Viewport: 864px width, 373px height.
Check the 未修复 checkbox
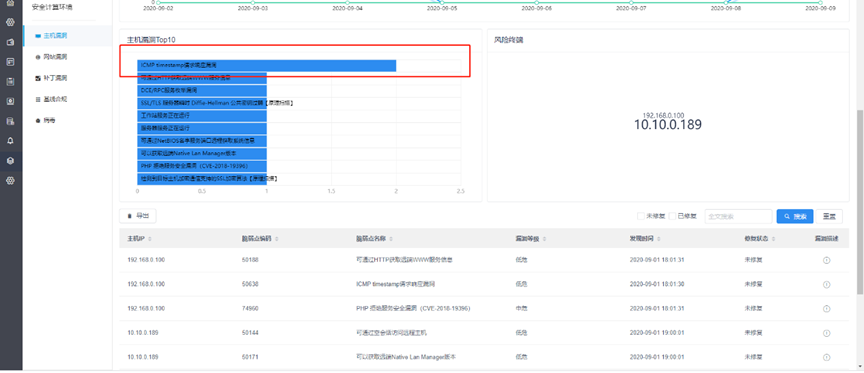[x=640, y=217]
